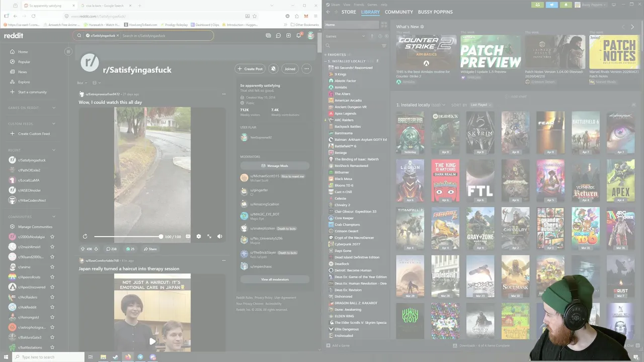644x362 pixels.
Task: Change the feed view layout dropdown
Action: 97,83
